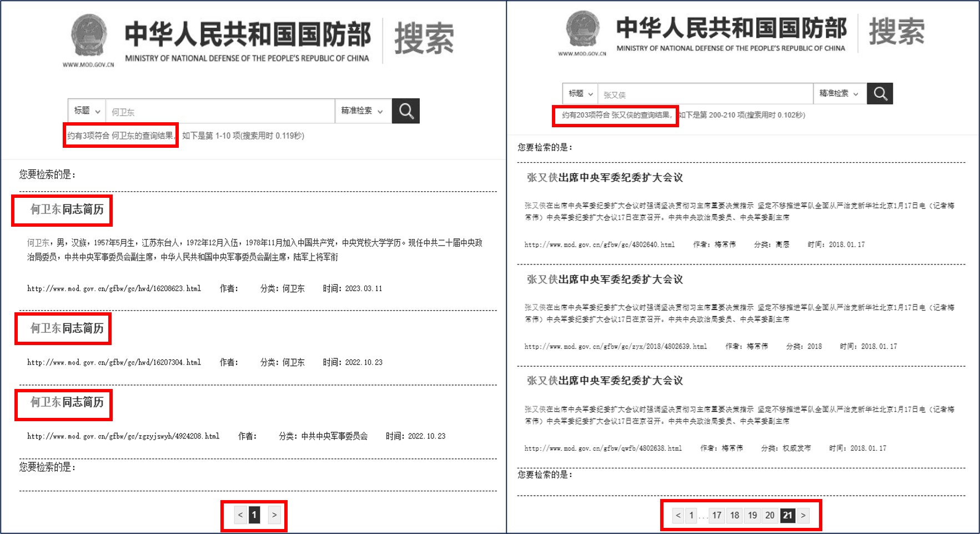Click the search field containing 何卫东
This screenshot has height=534, width=980.
(219, 112)
